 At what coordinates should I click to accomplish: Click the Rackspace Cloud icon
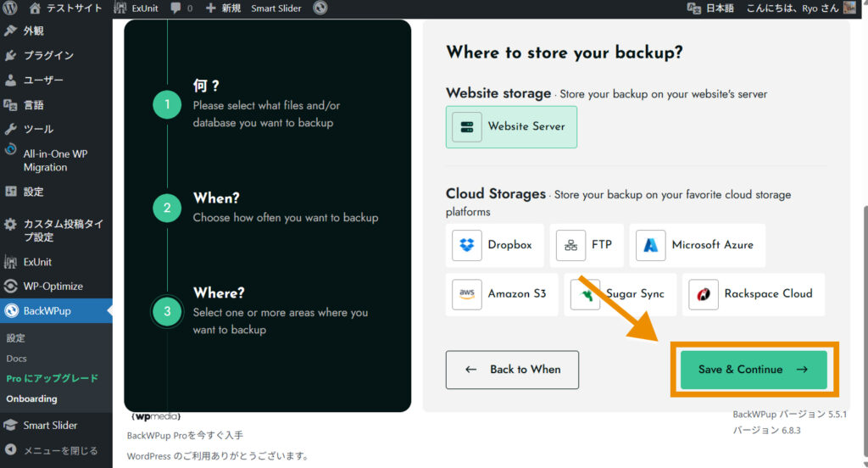click(704, 294)
